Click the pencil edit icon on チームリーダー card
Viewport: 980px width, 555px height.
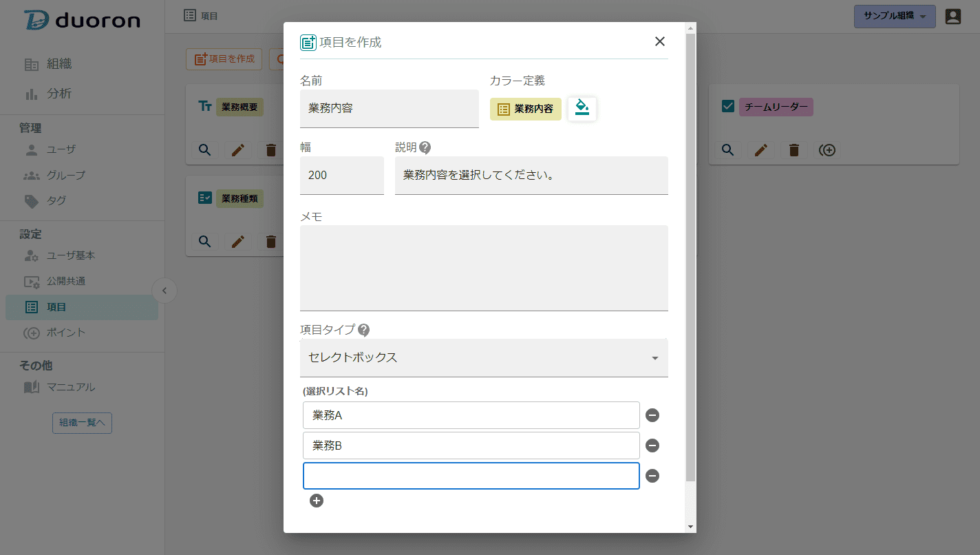(761, 149)
